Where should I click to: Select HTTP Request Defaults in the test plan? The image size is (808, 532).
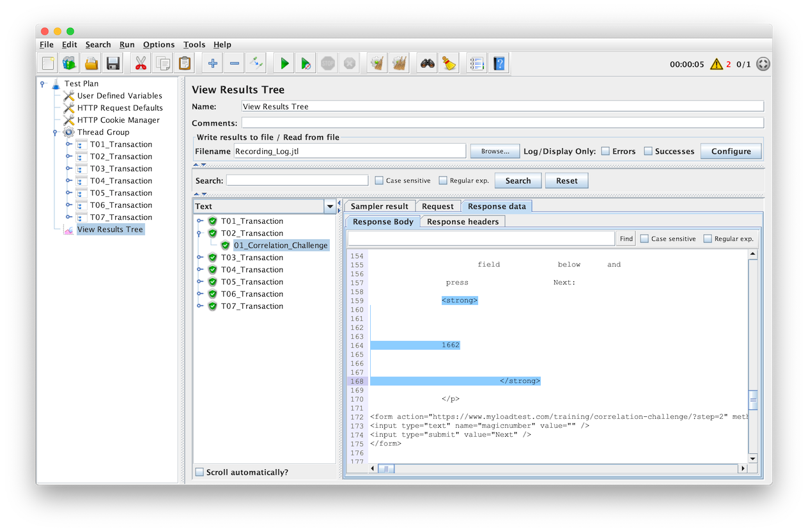click(x=120, y=108)
